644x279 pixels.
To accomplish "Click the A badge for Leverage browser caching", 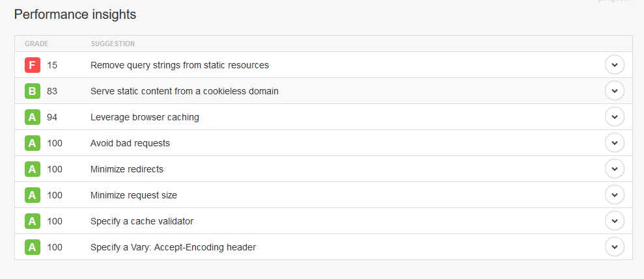I will (x=33, y=117).
